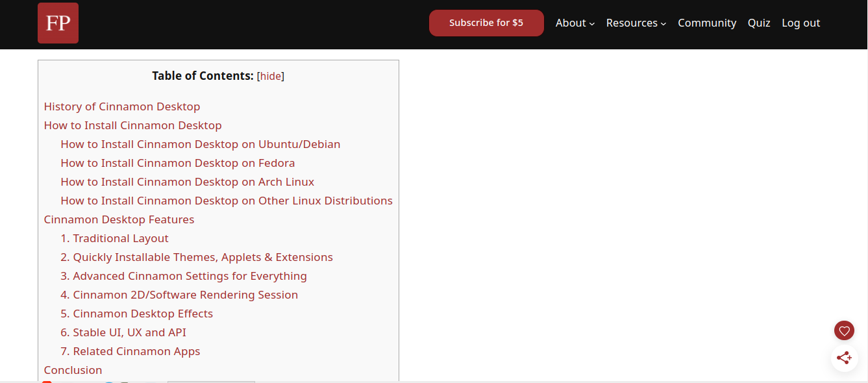Viewport: 868px width, 383px height.
Task: Go to Cinnamon Desktop Features section
Action: pyautogui.click(x=119, y=219)
